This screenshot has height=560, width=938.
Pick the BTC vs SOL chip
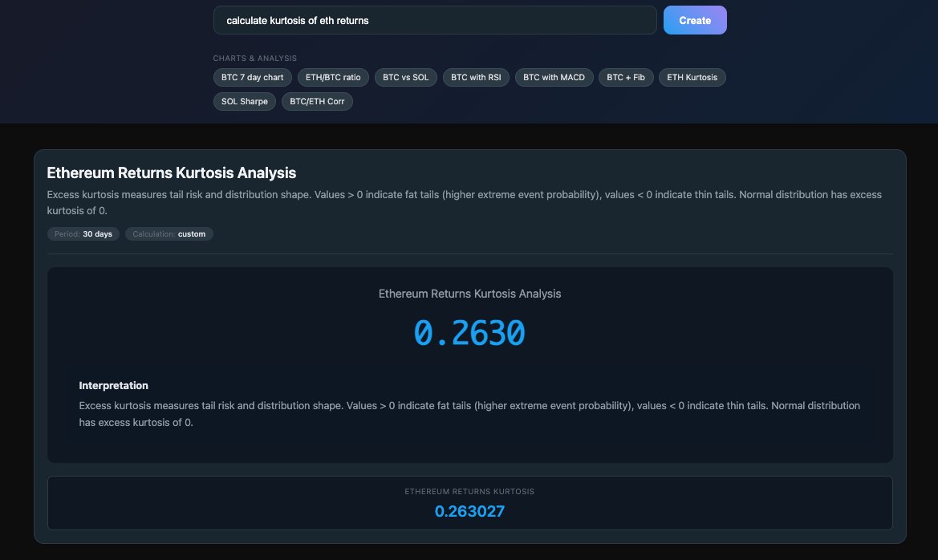(x=405, y=77)
